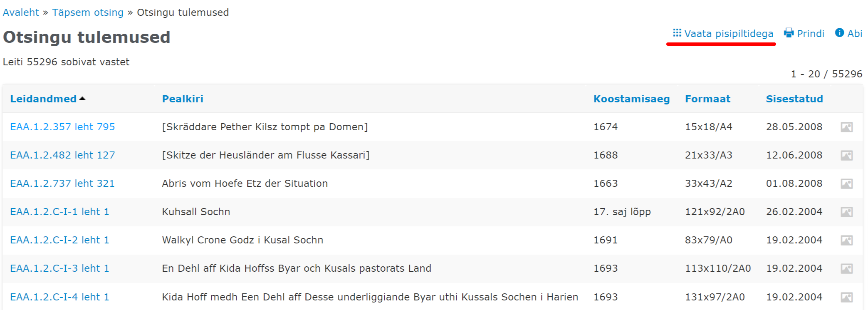Click image icon for EAA.1.2.C-I-4 row

(846, 298)
